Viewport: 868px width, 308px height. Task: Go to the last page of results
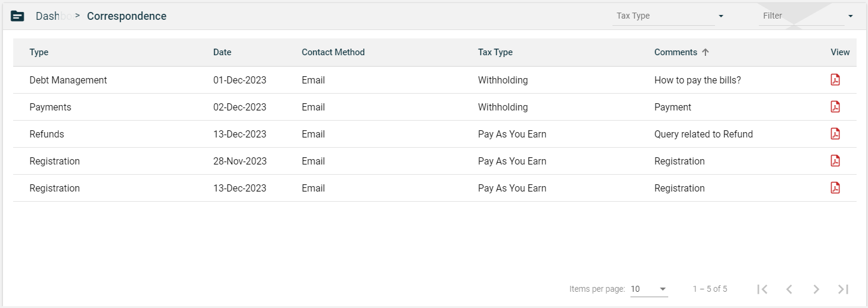pos(843,289)
